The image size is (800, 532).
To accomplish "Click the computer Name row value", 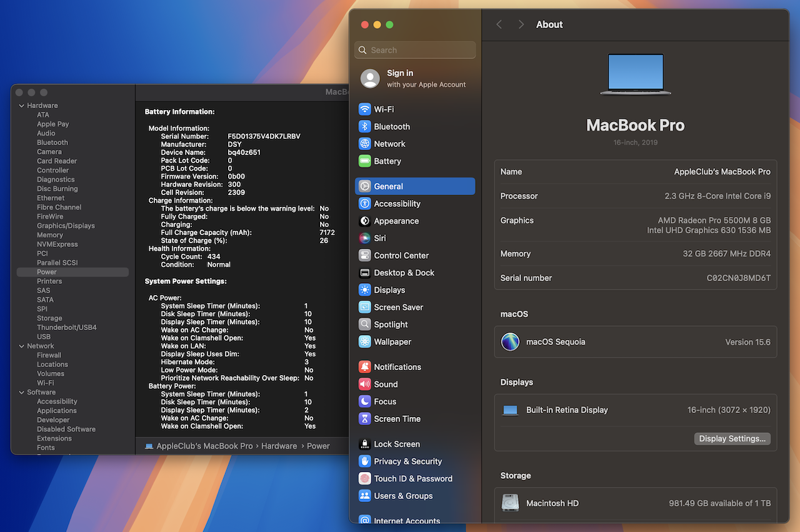I will (x=722, y=172).
